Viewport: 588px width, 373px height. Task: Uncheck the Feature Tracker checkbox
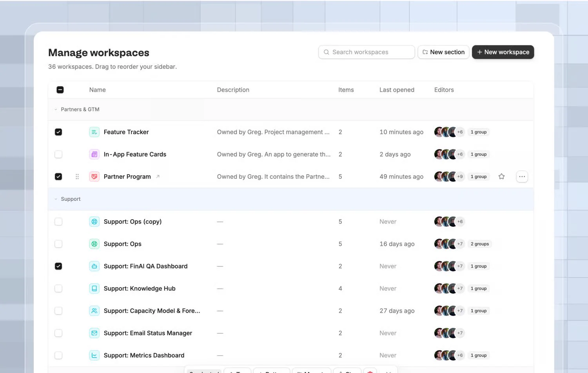point(58,132)
